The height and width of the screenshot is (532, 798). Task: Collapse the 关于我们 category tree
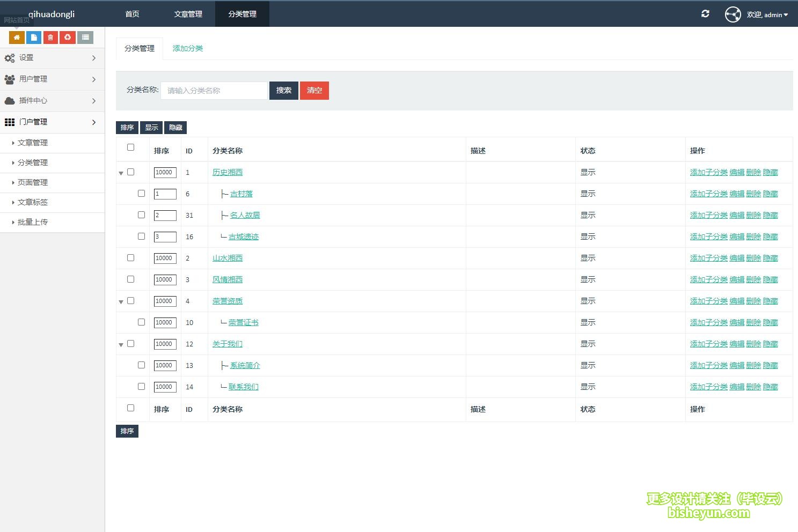click(121, 345)
